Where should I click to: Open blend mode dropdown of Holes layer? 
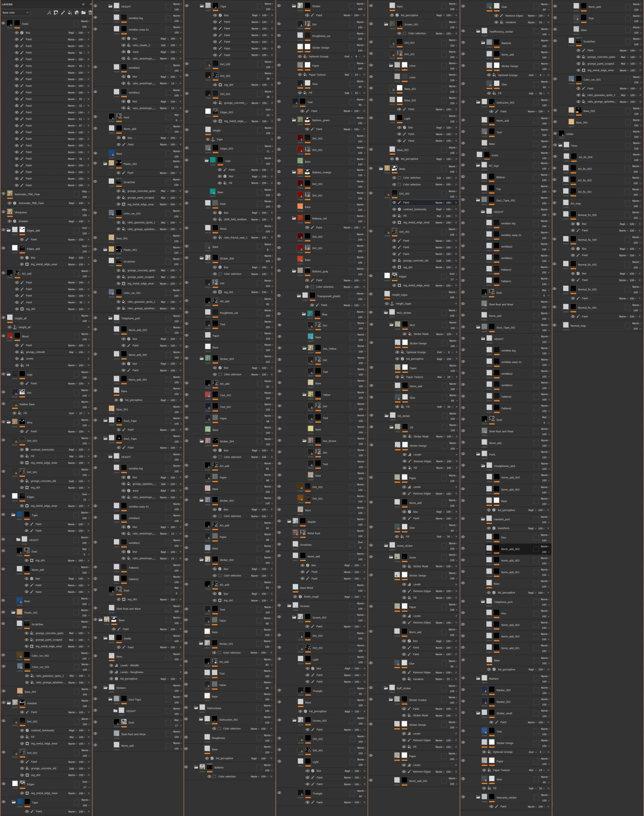point(85,21)
